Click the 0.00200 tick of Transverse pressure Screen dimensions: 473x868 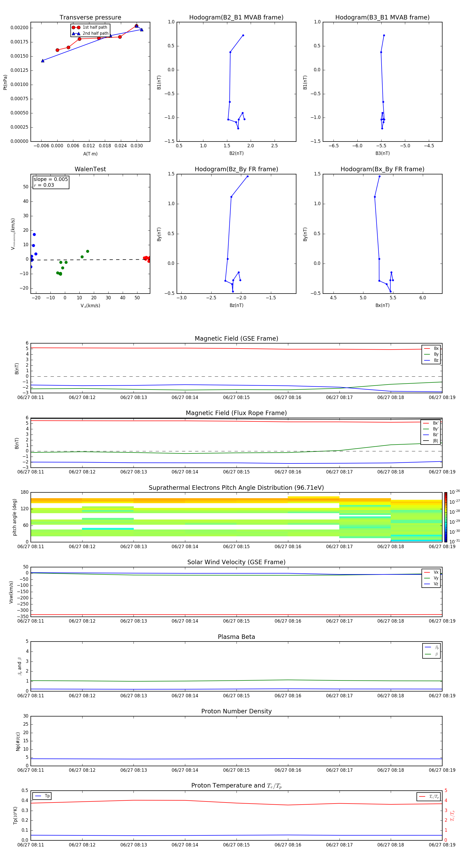click(19, 28)
